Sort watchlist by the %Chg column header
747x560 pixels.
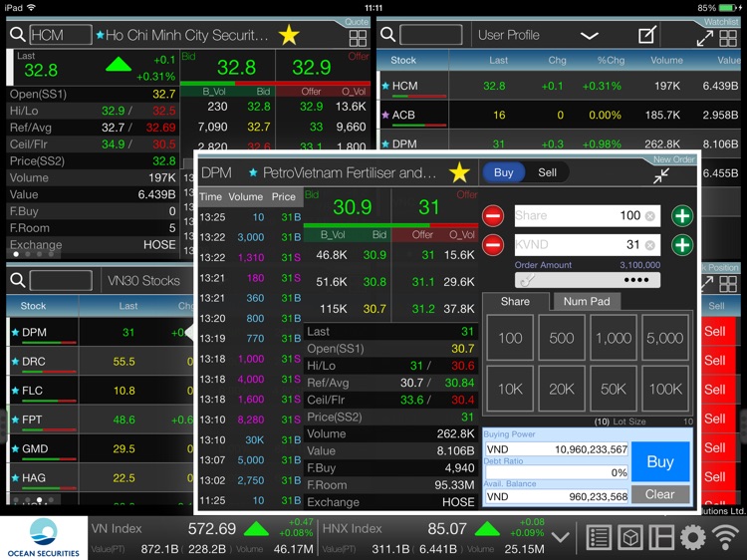point(611,60)
